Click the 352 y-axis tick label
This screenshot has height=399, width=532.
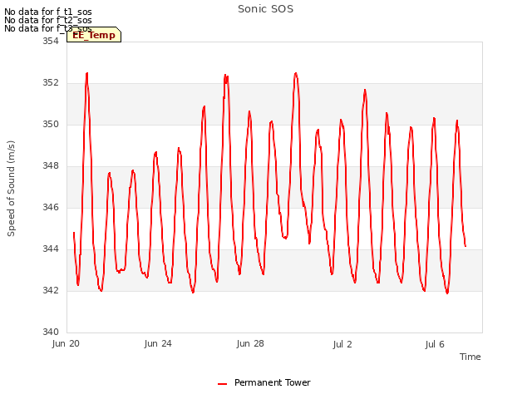coord(51,83)
